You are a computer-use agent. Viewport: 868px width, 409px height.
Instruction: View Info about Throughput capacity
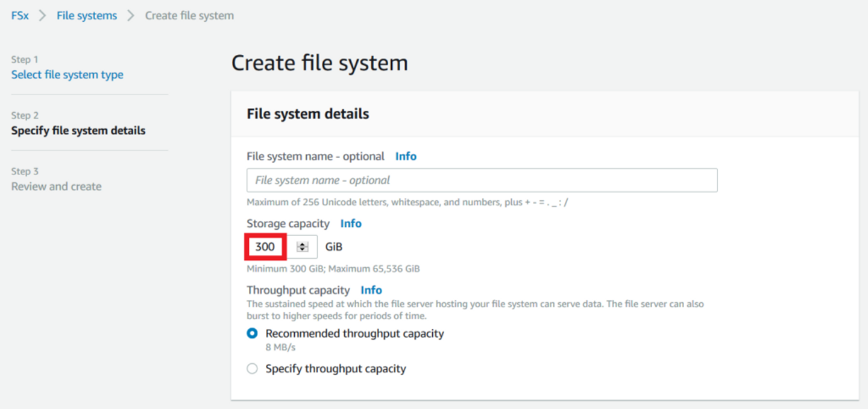[371, 290]
